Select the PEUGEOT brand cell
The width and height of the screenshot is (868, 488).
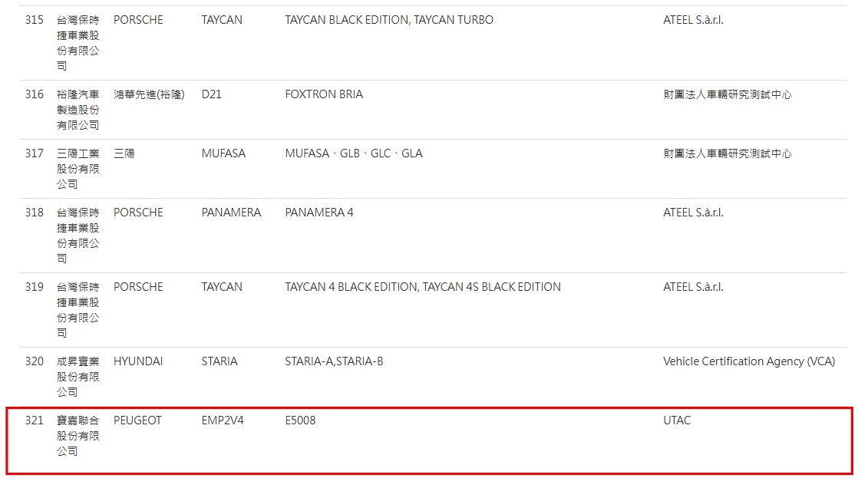137,420
